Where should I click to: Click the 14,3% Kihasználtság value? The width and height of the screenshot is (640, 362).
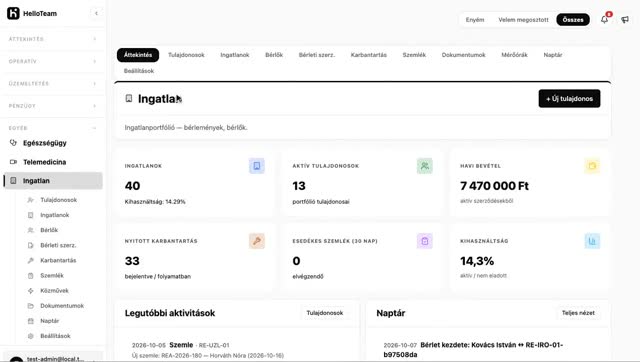coord(477,261)
